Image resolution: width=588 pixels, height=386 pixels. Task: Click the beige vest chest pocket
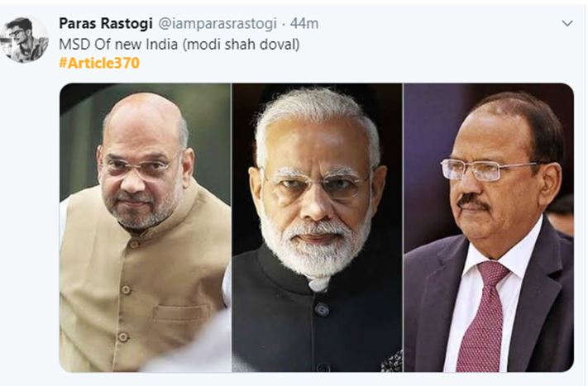pos(181,313)
